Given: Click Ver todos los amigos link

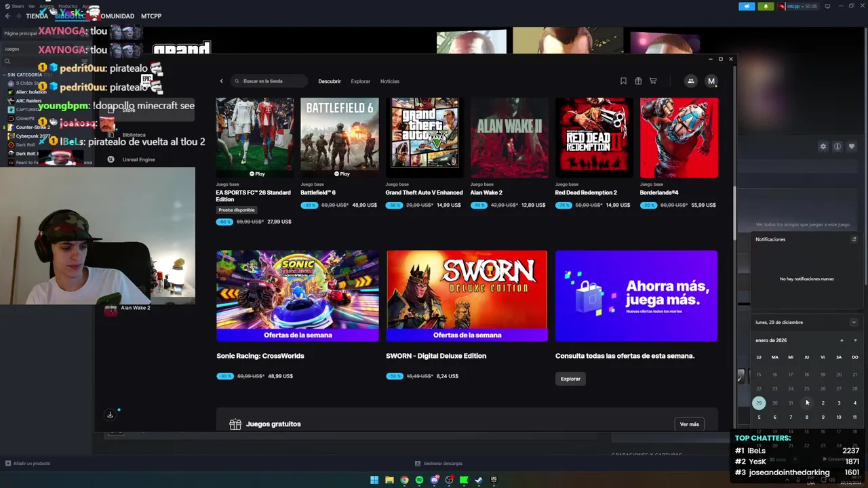Looking at the screenshot, I should [802, 224].
